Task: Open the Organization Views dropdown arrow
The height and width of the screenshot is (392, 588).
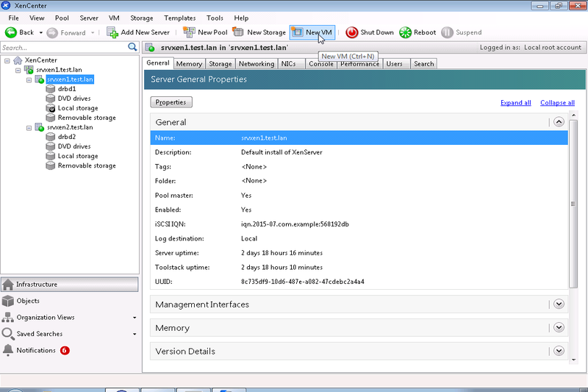Action: tap(135, 318)
